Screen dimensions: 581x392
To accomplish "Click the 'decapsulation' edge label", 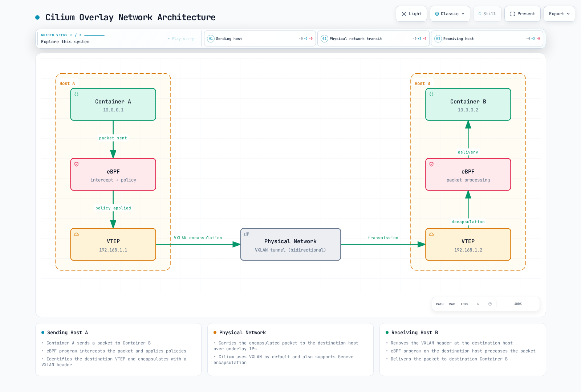I will [468, 222].
